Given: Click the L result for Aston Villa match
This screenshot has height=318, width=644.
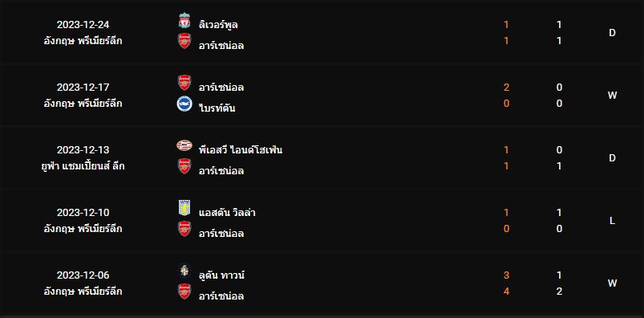Looking at the screenshot, I should coord(612,221).
